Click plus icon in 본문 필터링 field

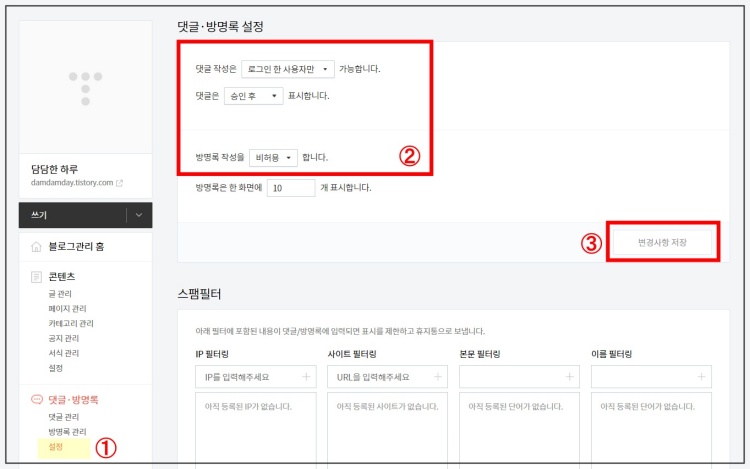[x=569, y=377]
